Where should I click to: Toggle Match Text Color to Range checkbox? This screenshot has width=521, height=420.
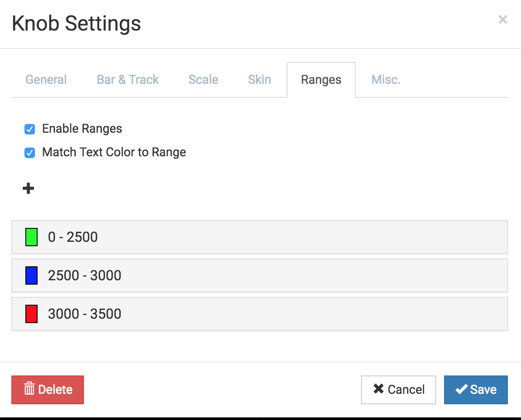[x=30, y=153]
